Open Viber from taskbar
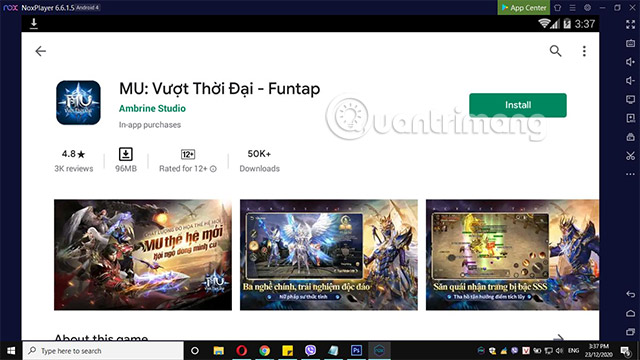640x360 pixels. click(x=310, y=351)
